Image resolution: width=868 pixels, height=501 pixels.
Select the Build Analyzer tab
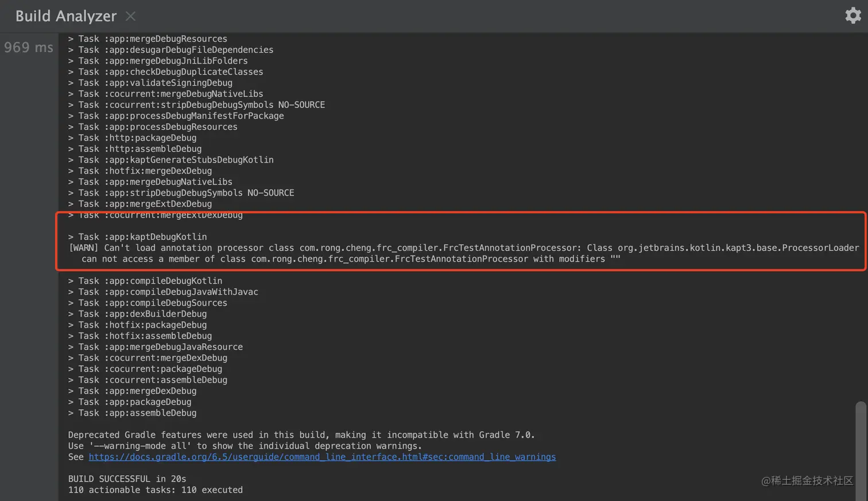coord(66,16)
